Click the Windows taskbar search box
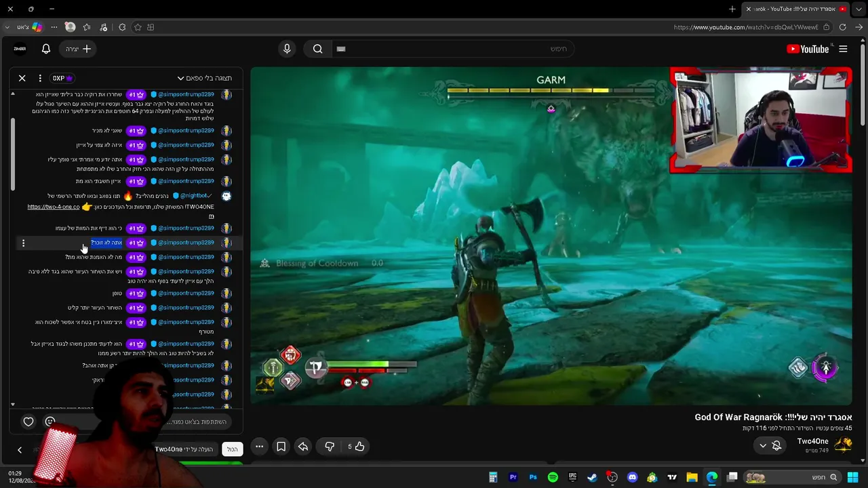This screenshot has height=488, width=868. (x=792, y=477)
